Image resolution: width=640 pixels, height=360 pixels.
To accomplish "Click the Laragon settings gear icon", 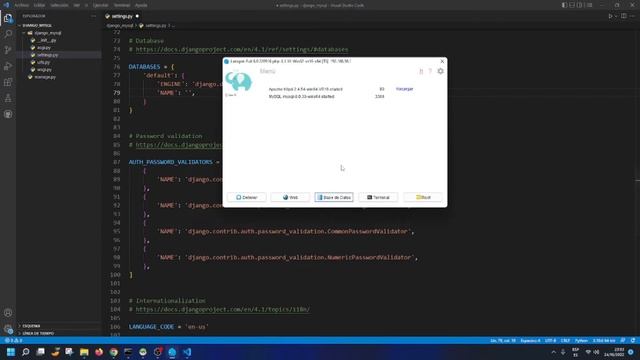I will coord(440,71).
